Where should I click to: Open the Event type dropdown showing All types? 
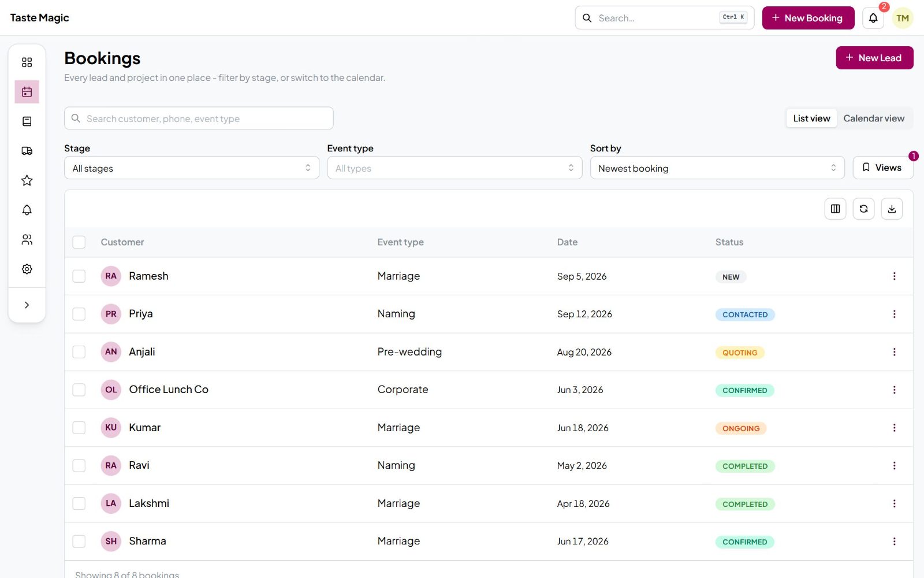[x=454, y=168]
